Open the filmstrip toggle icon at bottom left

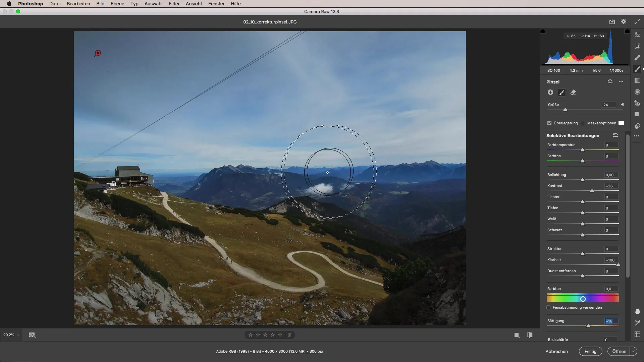tap(32, 335)
